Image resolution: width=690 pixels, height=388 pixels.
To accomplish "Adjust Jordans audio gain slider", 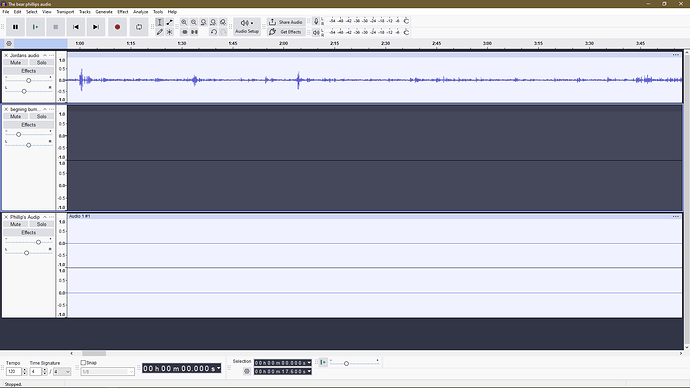I will (29, 81).
